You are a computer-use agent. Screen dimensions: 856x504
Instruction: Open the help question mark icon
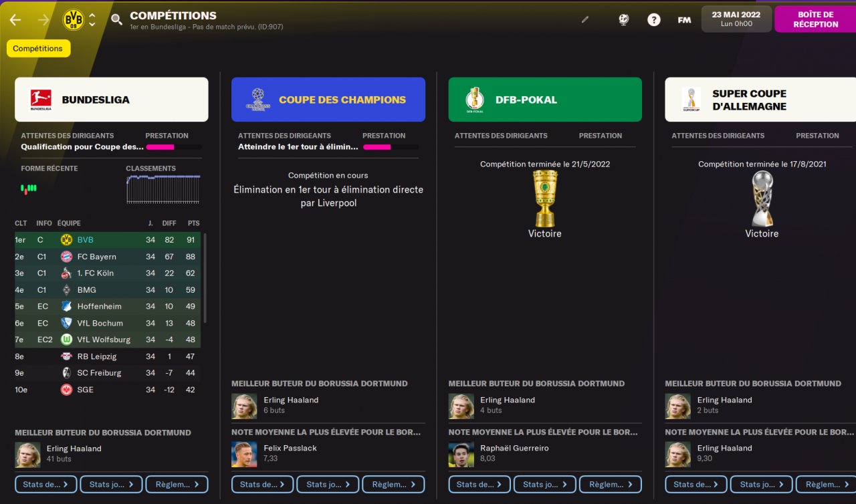[654, 20]
